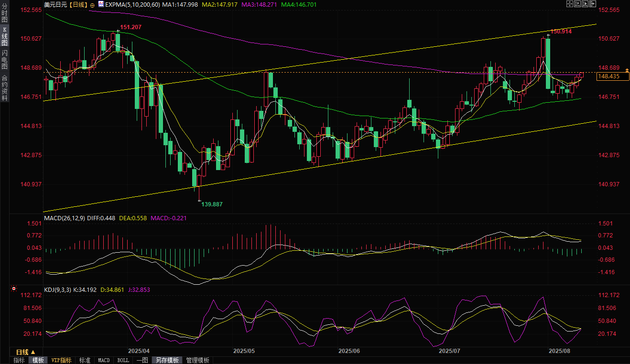Viewport: 630px width, 364px height.
Task: Click the axis playback icon at top right
Action: [585, 4]
